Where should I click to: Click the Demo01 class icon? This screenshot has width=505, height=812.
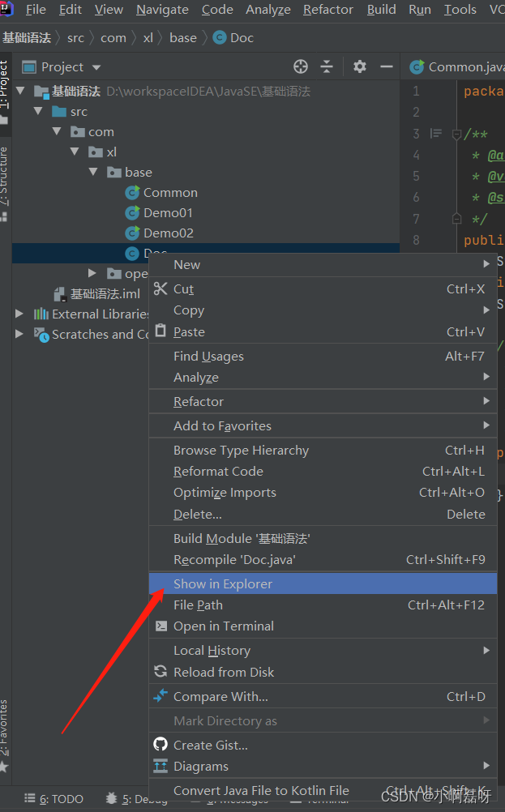[x=133, y=213]
